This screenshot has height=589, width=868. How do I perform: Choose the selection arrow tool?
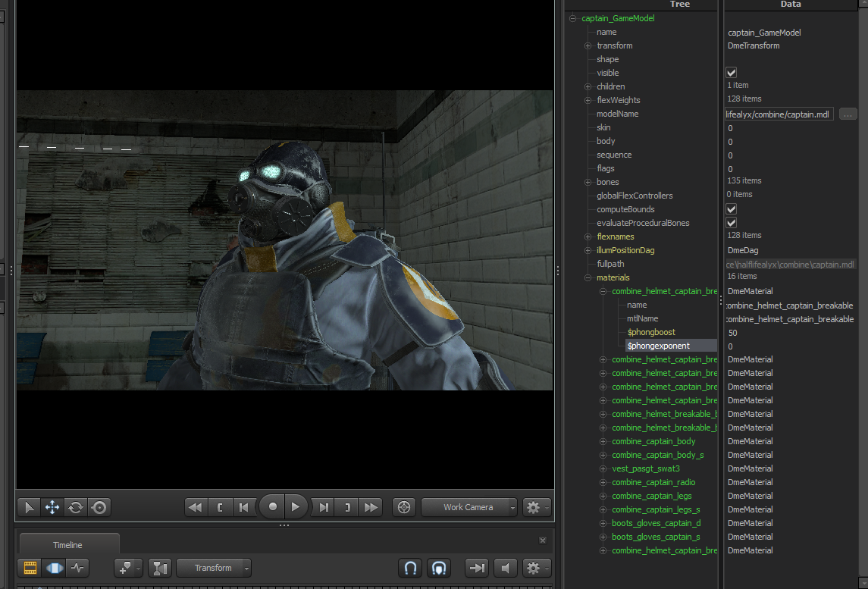(x=29, y=507)
